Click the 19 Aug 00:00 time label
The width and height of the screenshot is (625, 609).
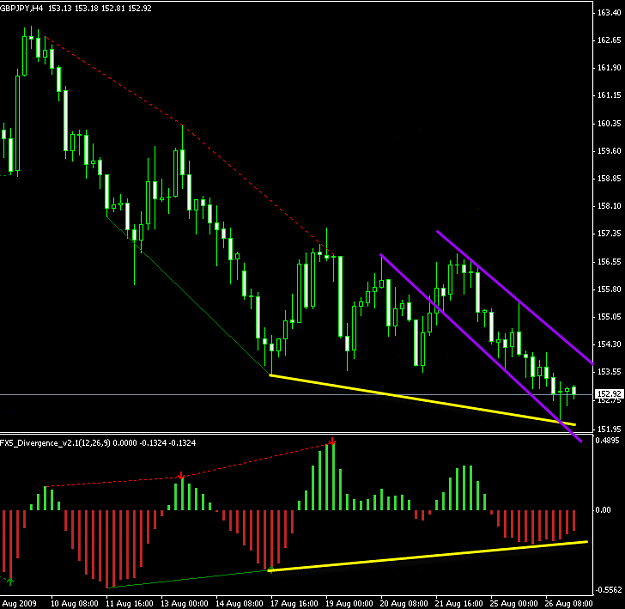[349, 603]
